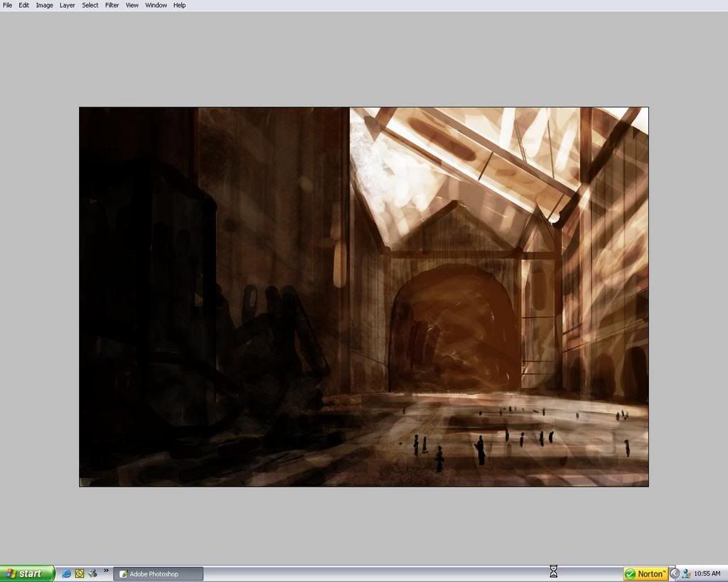The image size is (728, 582).
Task: Open the Window menu
Action: 156,5
